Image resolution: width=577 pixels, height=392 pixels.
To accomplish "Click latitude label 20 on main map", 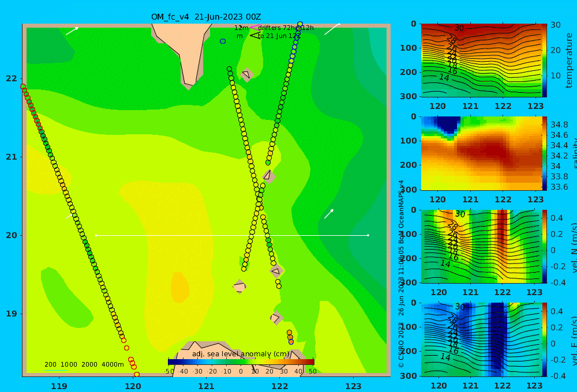I will (x=12, y=235).
